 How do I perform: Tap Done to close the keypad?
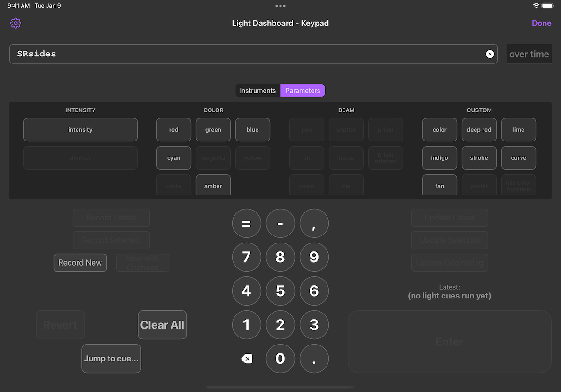pos(541,23)
